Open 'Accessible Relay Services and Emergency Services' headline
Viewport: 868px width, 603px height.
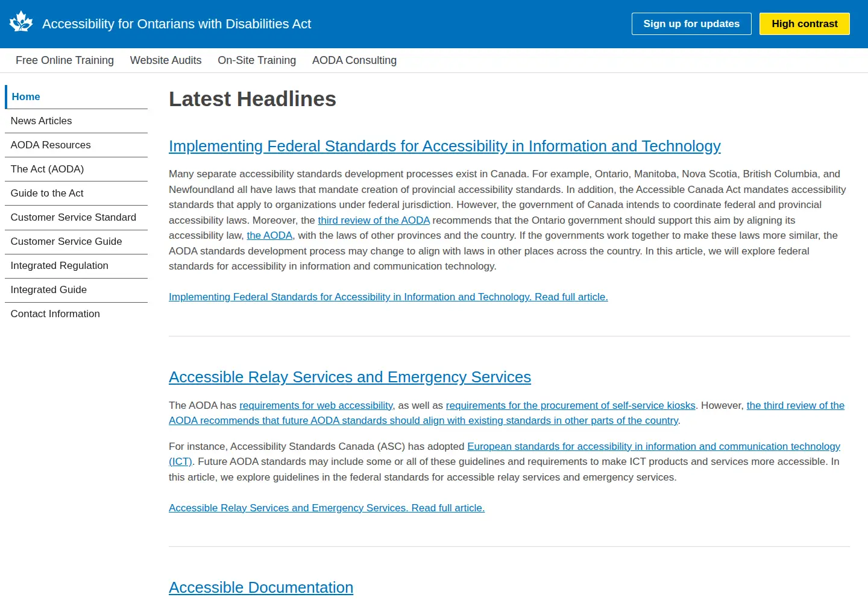(x=350, y=377)
